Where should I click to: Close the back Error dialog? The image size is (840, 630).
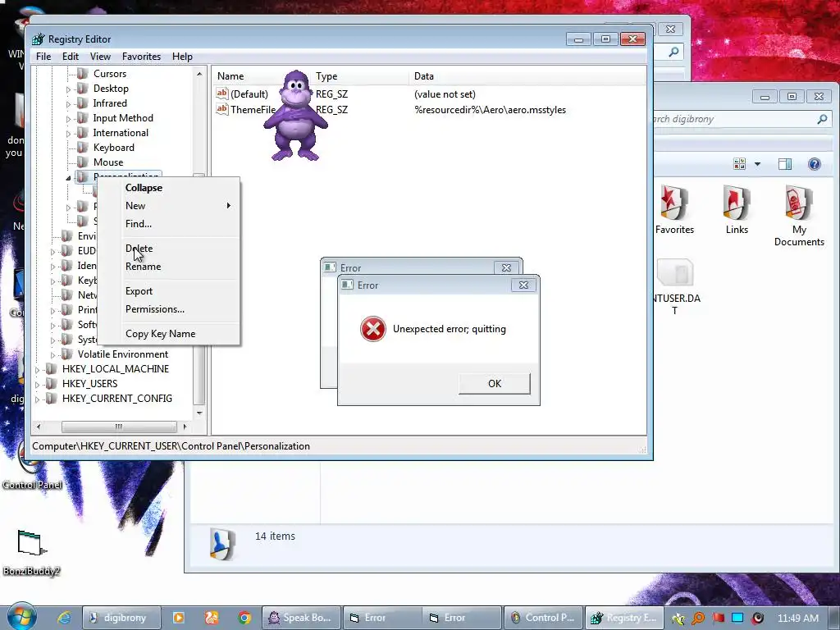tap(506, 267)
